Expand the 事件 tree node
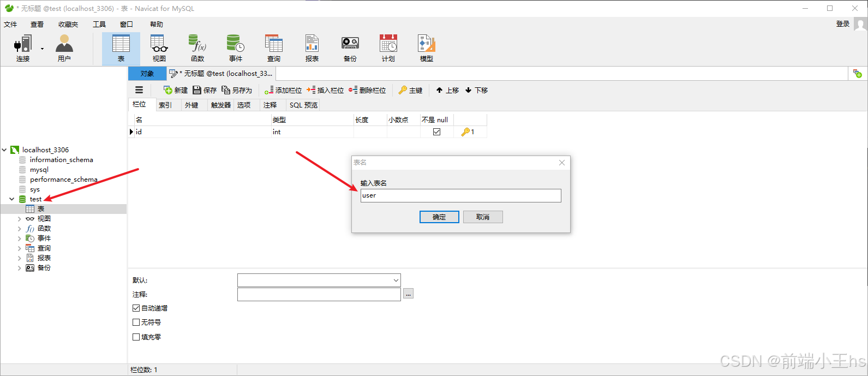868x376 pixels. click(x=20, y=238)
